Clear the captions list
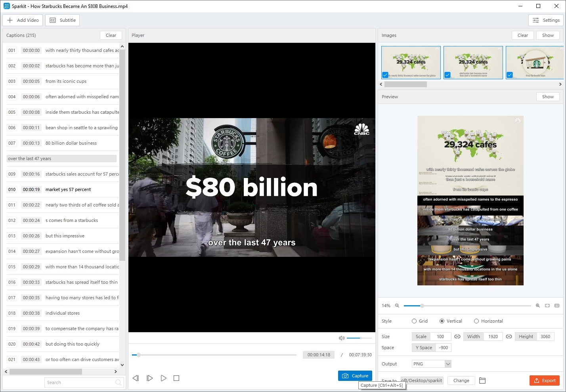Screen dimensions: 566x392 pos(111,35)
